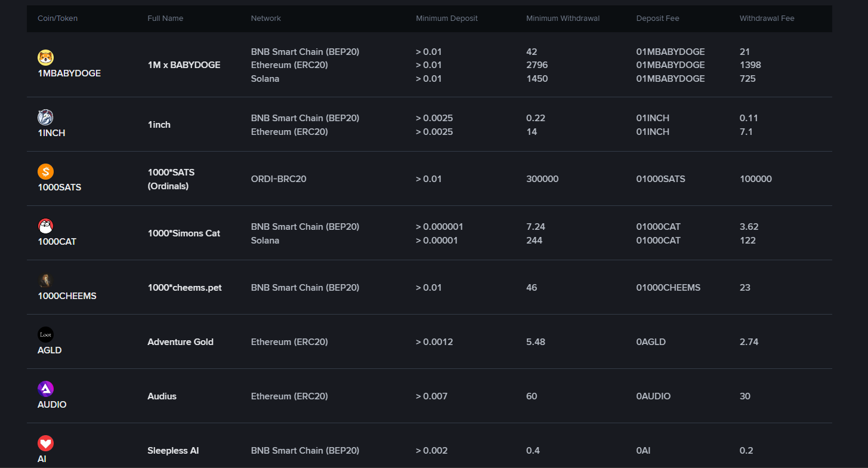Click the deposit fee cell 01000SATS

[x=661, y=179]
